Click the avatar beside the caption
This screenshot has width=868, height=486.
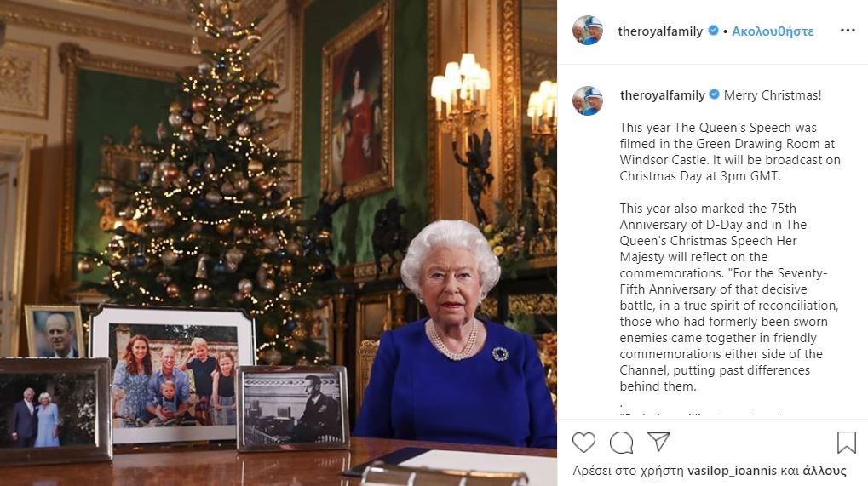tap(588, 101)
